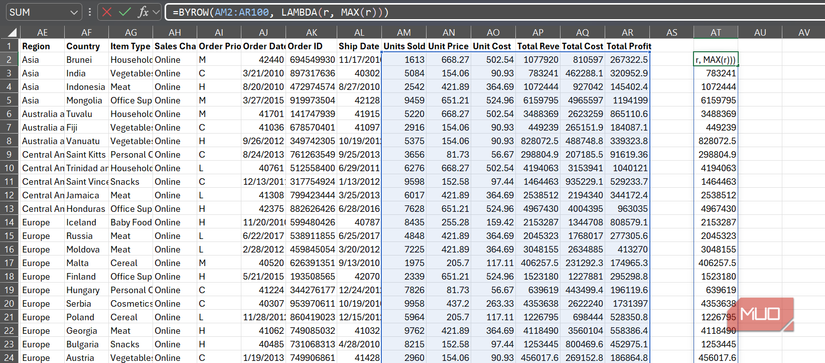Screen dimensions: 825x363
Task: Select column AE header
Action: 42,32
